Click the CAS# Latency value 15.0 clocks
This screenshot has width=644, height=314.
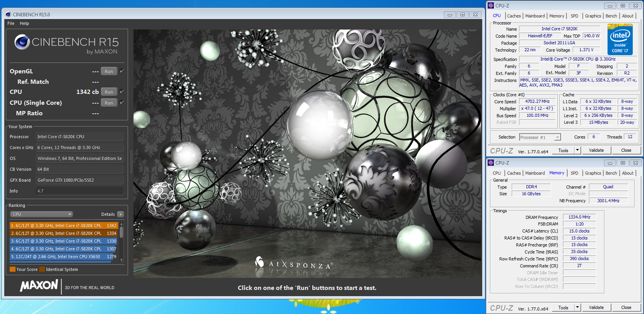tap(579, 231)
